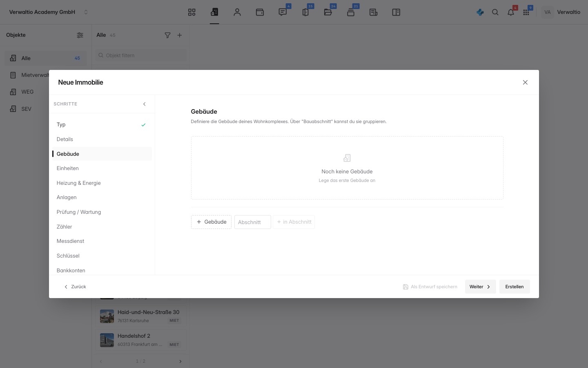Click the blue Verwaltio logo icon
The width and height of the screenshot is (588, 368).
[x=480, y=12]
